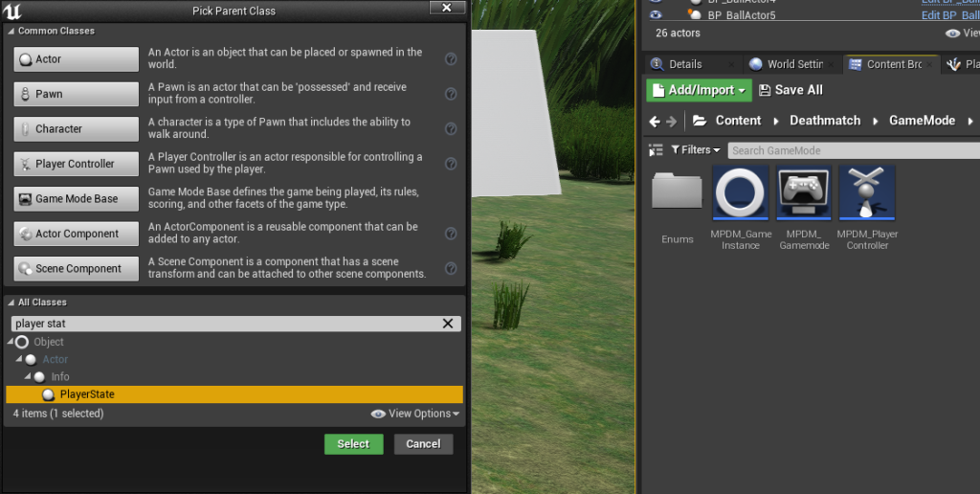Select the Actor row in class tree

(x=234, y=360)
